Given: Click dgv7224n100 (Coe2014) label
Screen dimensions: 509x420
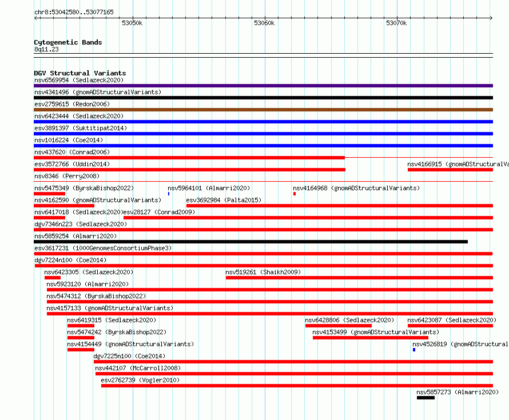Looking at the screenshot, I should [x=70, y=260].
